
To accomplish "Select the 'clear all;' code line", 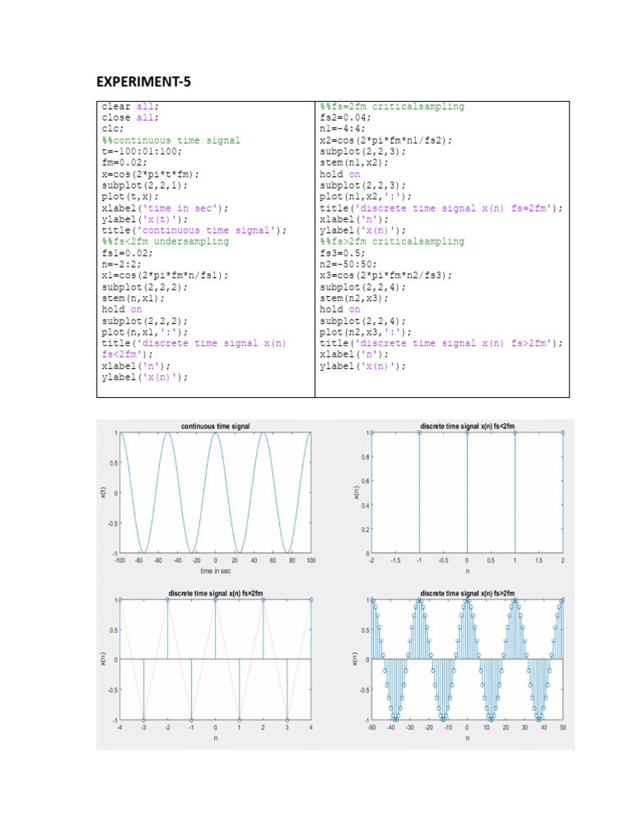I will tap(130, 107).
